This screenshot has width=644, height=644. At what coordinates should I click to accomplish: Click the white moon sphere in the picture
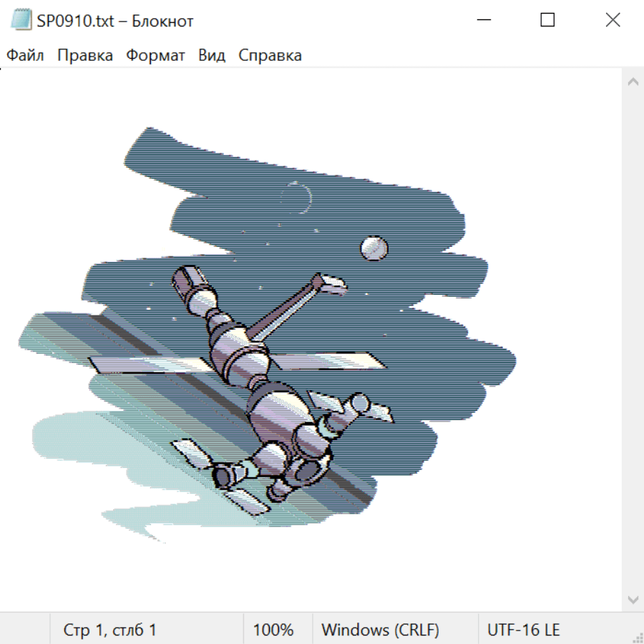tap(374, 248)
